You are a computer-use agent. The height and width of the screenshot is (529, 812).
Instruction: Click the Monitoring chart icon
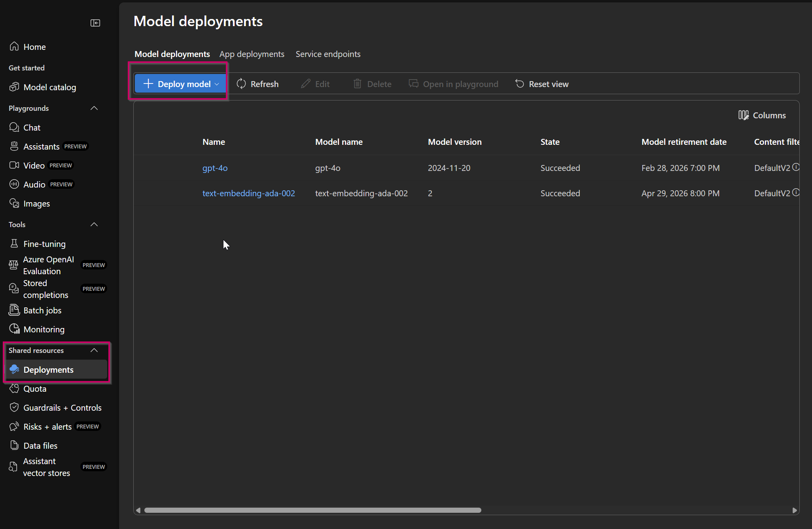pyautogui.click(x=14, y=329)
